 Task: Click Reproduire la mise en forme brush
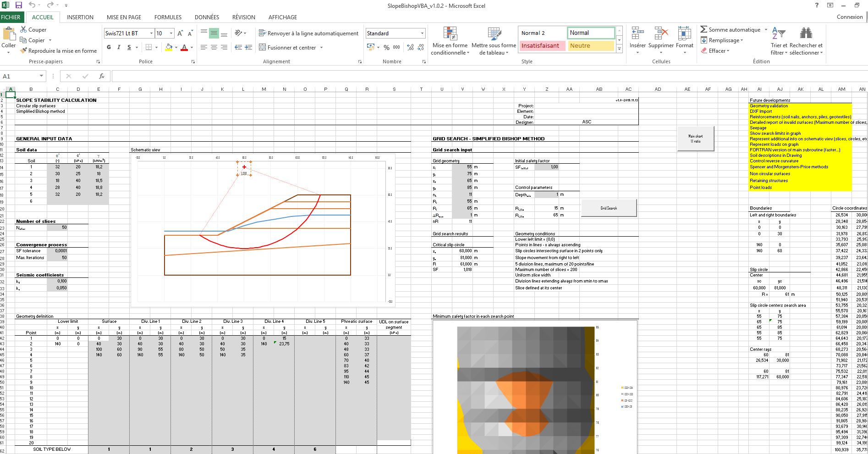pos(24,50)
